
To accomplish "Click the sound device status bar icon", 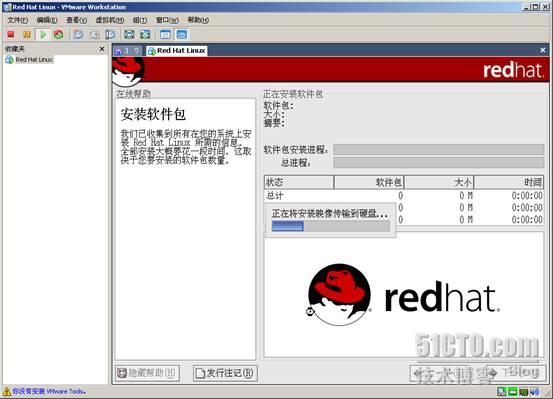I will [x=535, y=392].
